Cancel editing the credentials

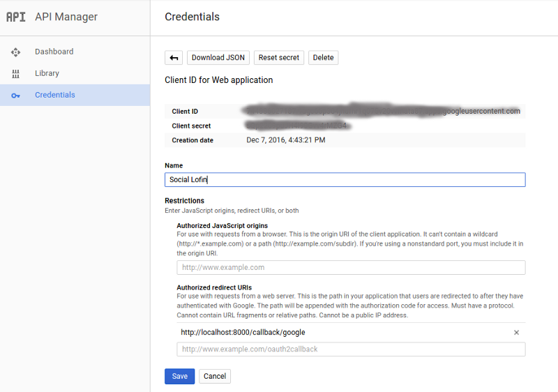tap(214, 376)
